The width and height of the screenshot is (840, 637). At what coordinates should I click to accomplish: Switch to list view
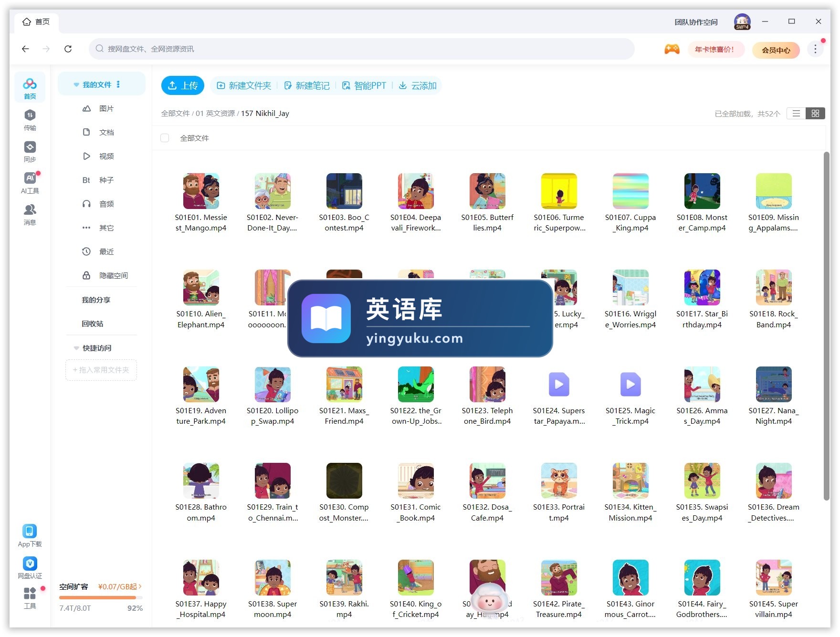[x=796, y=114]
